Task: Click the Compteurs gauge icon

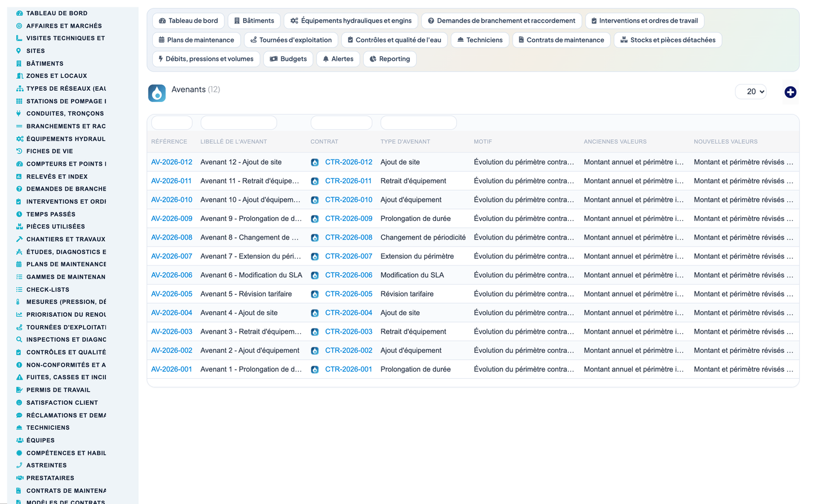Action: tap(19, 164)
